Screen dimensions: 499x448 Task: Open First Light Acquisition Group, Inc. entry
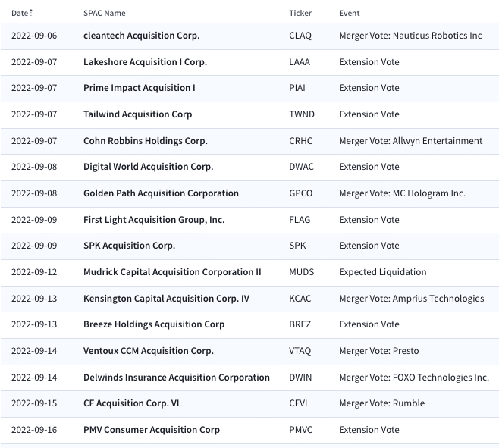click(154, 220)
